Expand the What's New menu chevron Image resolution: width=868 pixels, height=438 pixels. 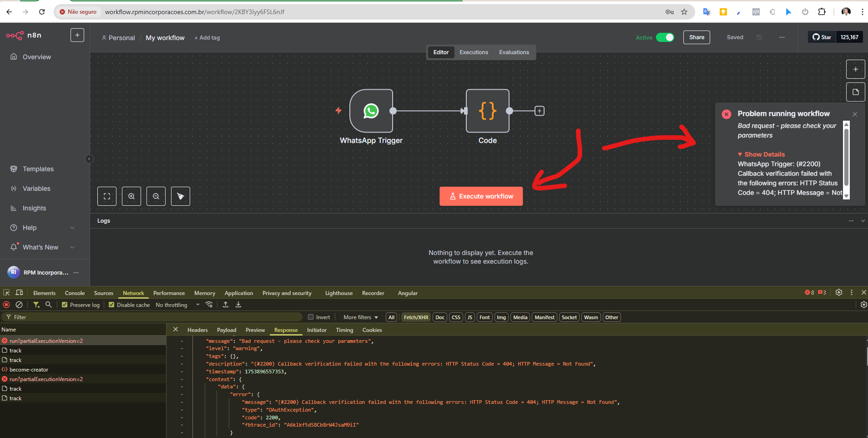pos(72,247)
